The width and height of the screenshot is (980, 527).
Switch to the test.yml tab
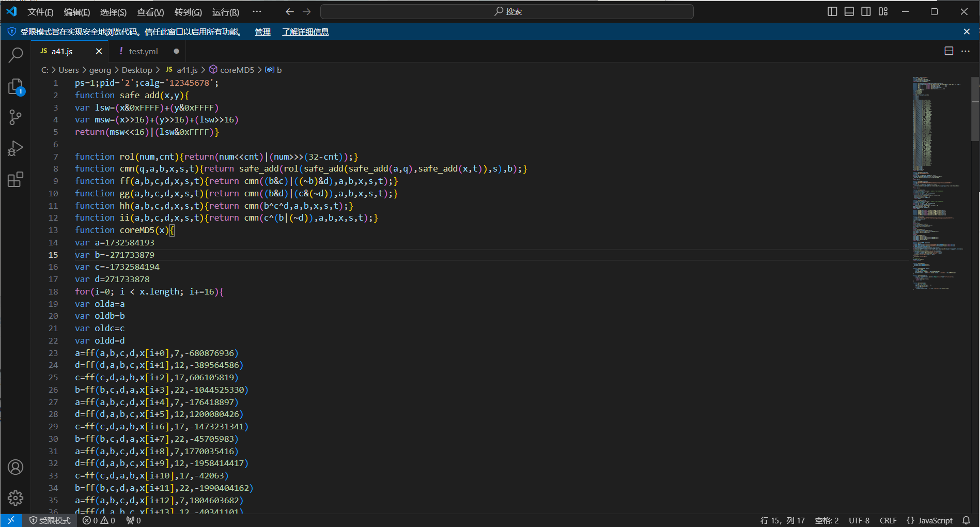[x=143, y=51]
